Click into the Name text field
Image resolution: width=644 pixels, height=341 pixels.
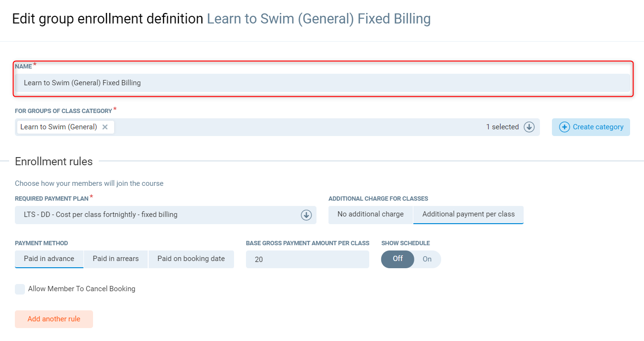pyautogui.click(x=322, y=83)
